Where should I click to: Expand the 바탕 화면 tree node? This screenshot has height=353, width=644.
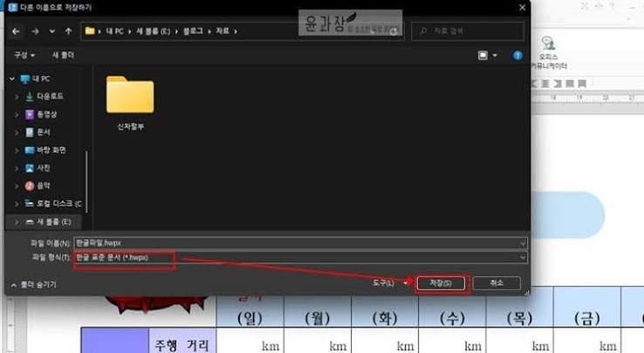(x=17, y=150)
